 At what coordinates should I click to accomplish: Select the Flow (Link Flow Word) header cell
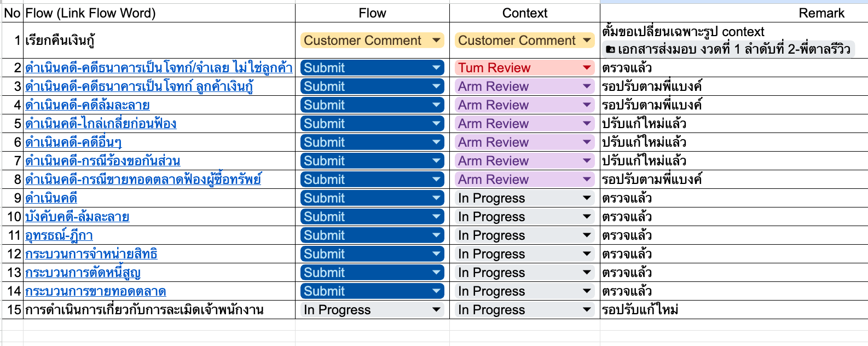[x=159, y=13]
